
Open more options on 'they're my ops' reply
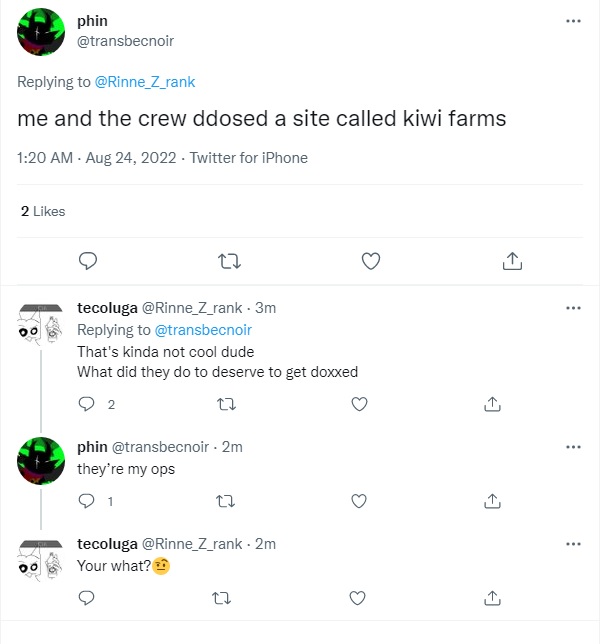[573, 446]
